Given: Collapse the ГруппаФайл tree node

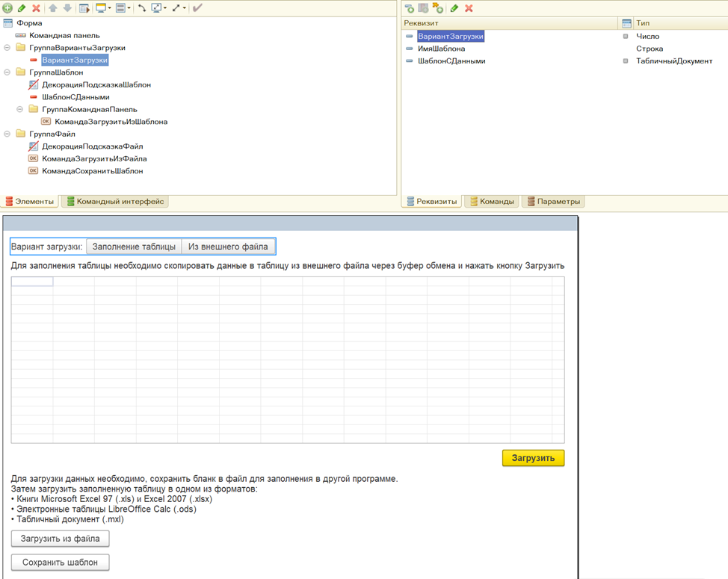Looking at the screenshot, I should point(7,134).
